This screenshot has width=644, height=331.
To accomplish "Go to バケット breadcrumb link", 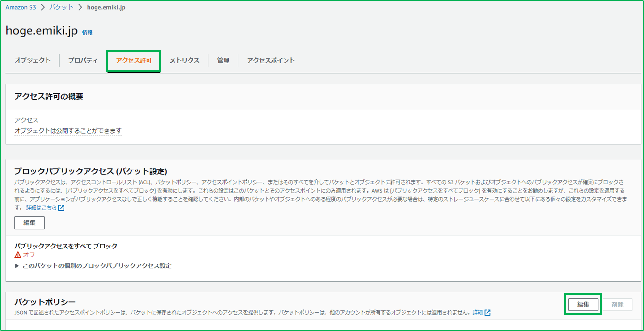I will pyautogui.click(x=62, y=7).
